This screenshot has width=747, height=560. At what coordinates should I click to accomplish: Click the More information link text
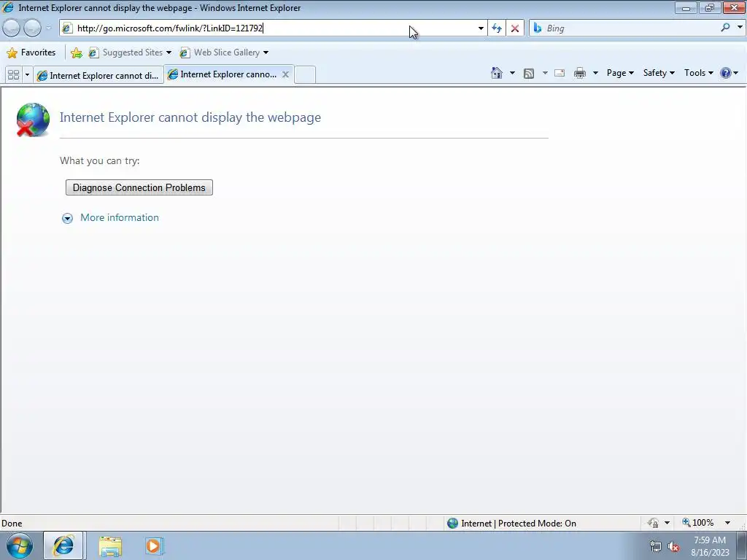point(120,217)
